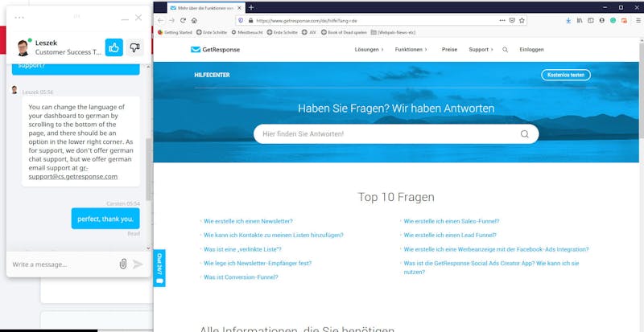Open Wie erstelle ich einen Sales-Funnel?

452,221
